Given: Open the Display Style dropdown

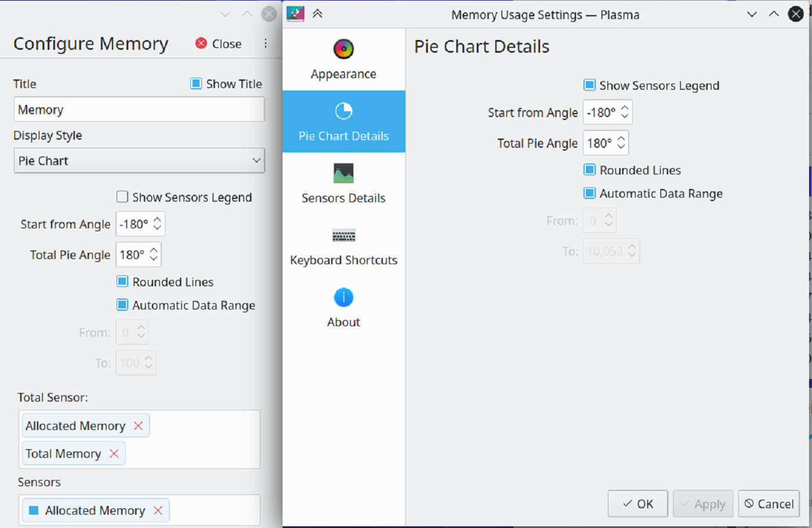Looking at the screenshot, I should coord(139,161).
